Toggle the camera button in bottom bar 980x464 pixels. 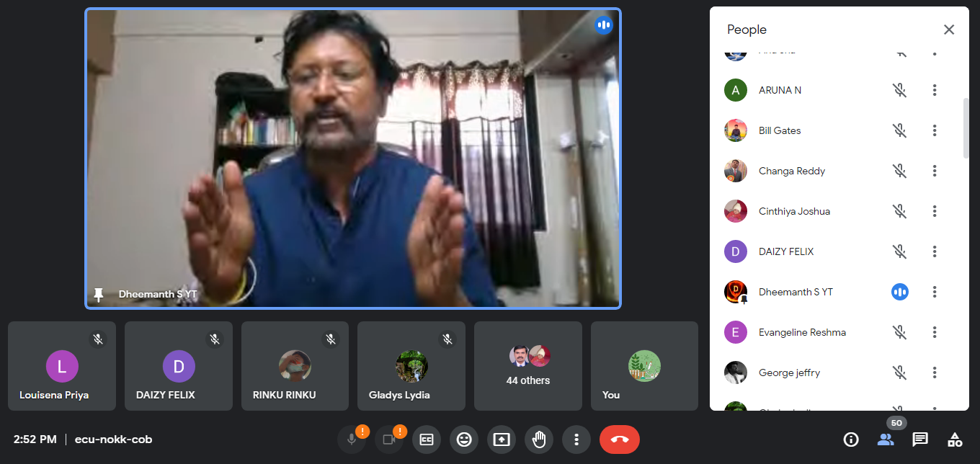389,439
